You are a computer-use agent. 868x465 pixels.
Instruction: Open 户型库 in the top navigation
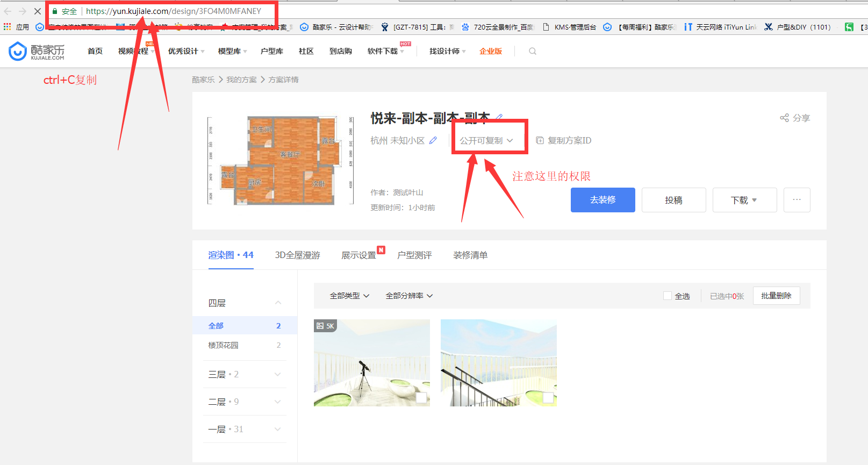pos(272,51)
